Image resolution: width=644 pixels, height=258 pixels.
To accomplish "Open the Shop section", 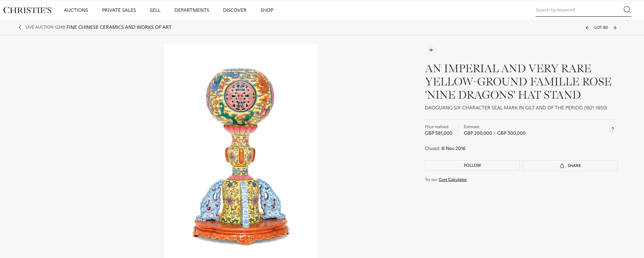I will click(266, 10).
